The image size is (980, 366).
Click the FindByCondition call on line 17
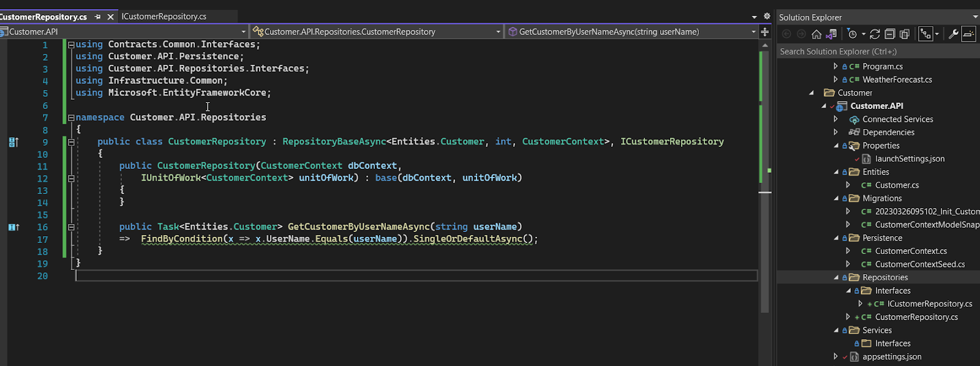tap(182, 239)
